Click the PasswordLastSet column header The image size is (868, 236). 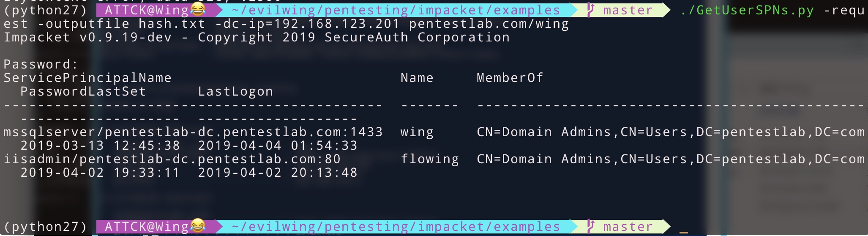click(x=83, y=91)
